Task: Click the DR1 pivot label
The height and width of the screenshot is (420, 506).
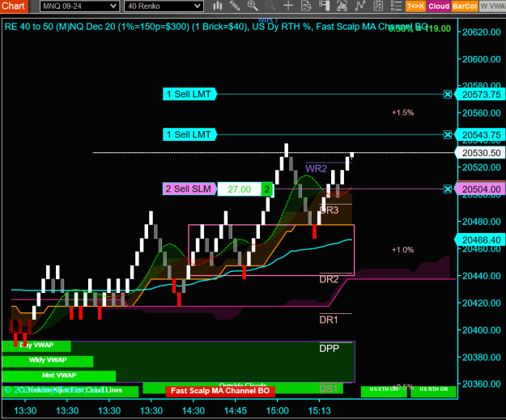Action: click(x=329, y=320)
